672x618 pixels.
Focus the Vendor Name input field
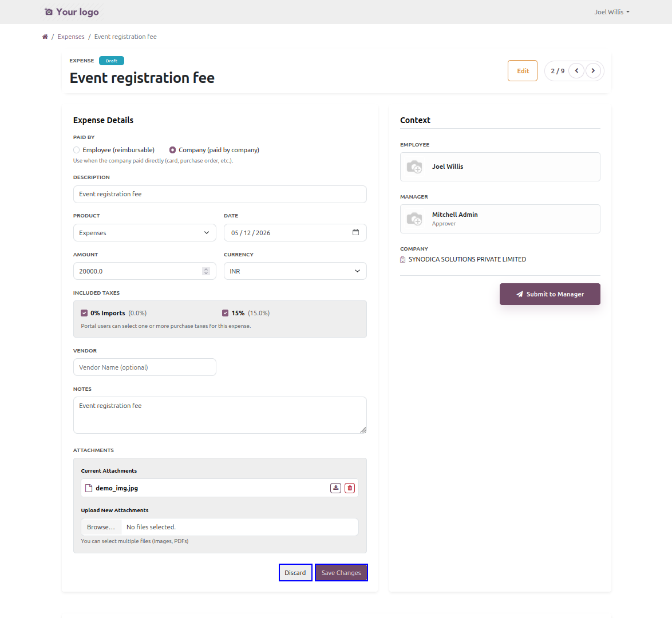tap(144, 367)
